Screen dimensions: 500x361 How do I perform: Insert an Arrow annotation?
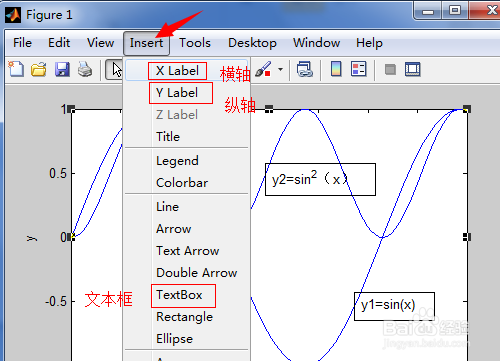click(x=187, y=229)
